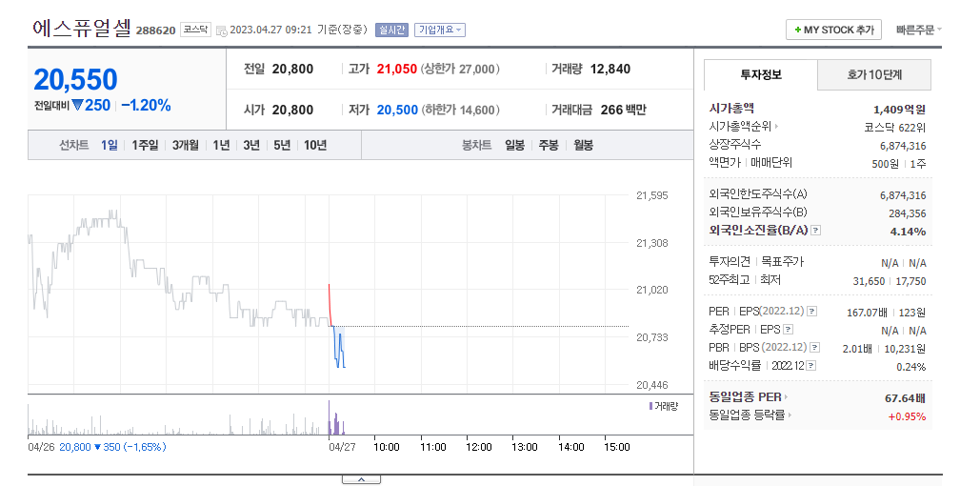Click the 저가 value 20,500
This screenshot has height=486, width=980.
(x=397, y=110)
